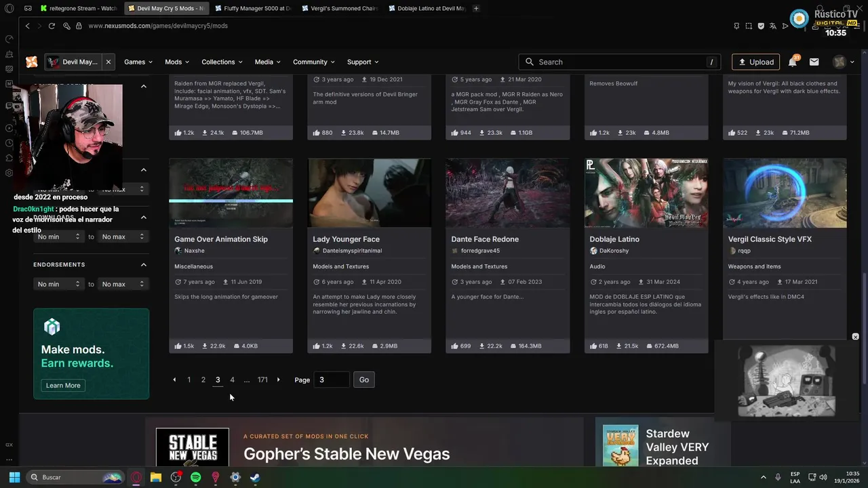
Task: Open the messages envelope icon
Action: tap(814, 62)
